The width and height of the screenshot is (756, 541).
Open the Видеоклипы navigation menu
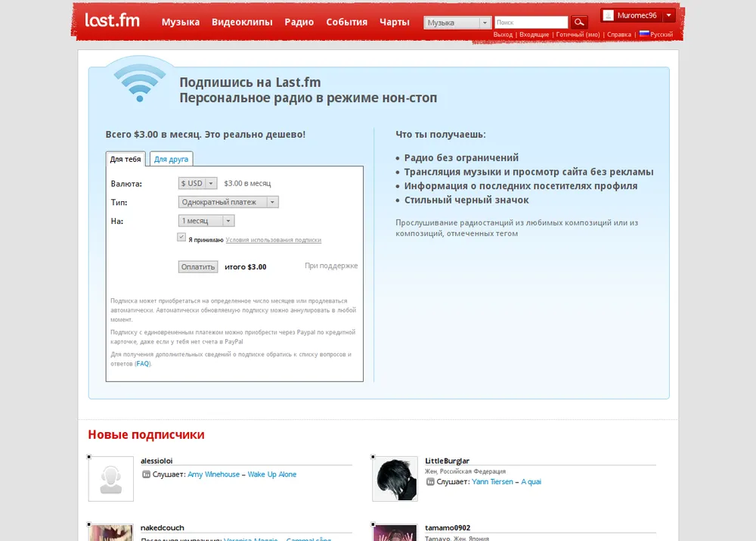click(x=242, y=22)
